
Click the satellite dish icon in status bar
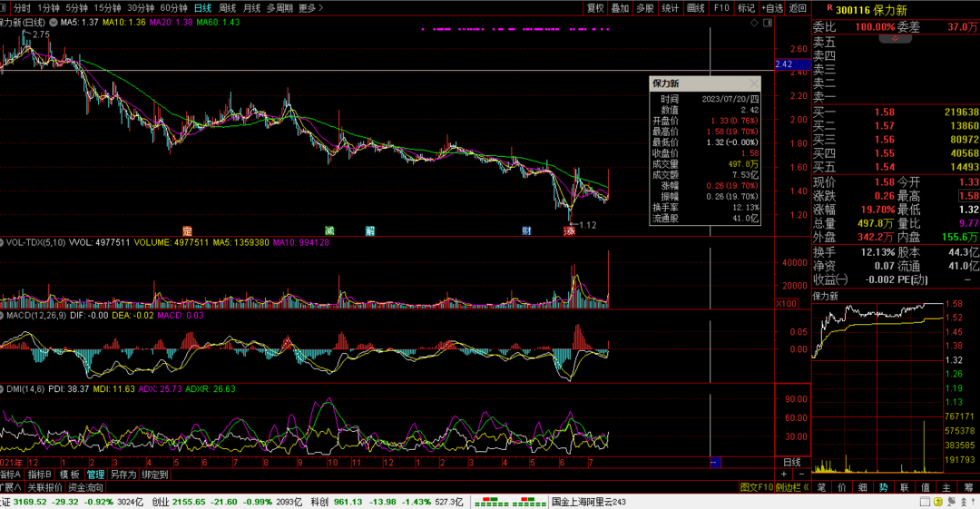951,502
